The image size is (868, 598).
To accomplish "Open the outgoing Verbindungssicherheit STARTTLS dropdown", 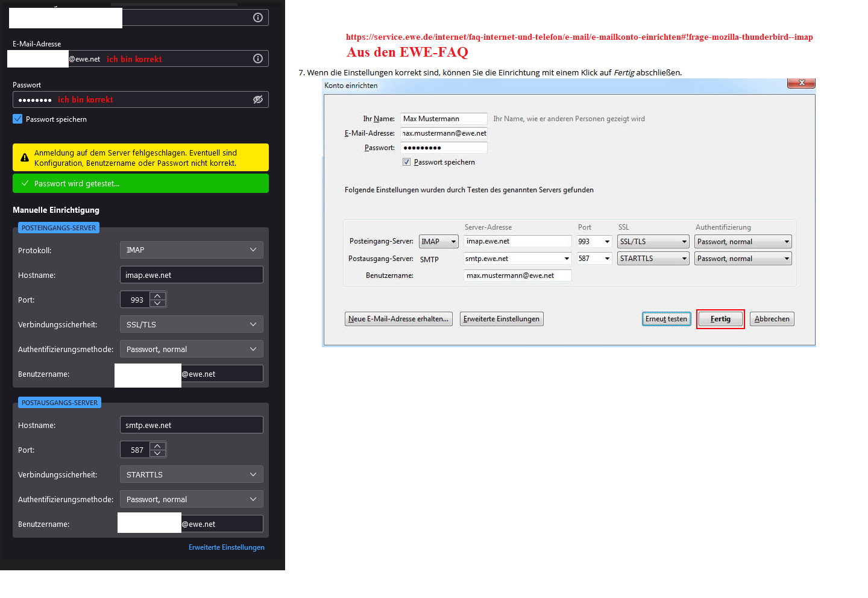I will 192,474.
